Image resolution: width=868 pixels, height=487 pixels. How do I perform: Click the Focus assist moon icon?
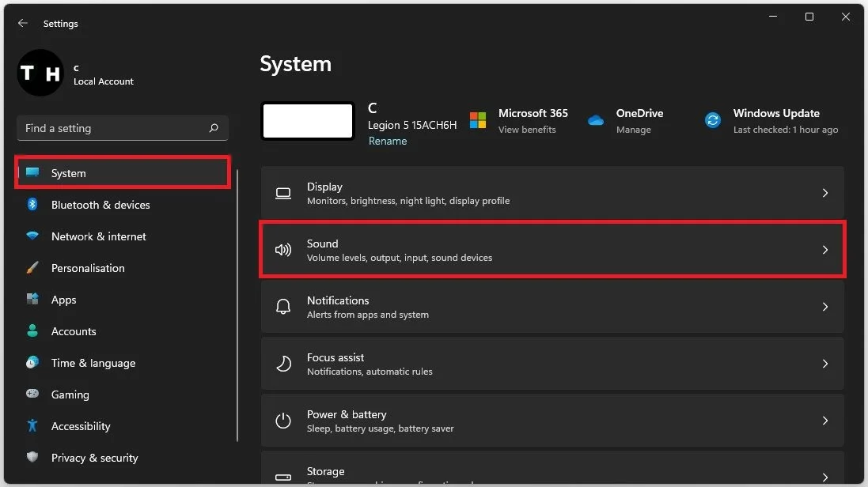(x=283, y=364)
